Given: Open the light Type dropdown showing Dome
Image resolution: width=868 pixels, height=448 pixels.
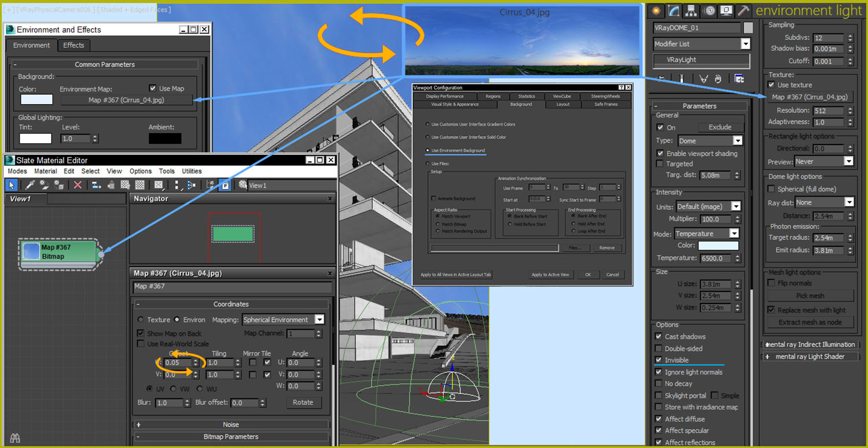Looking at the screenshot, I should point(737,141).
